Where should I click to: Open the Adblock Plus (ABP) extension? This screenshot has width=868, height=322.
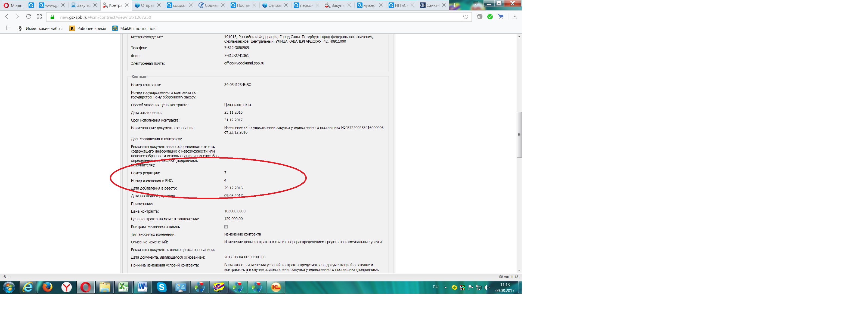[479, 17]
